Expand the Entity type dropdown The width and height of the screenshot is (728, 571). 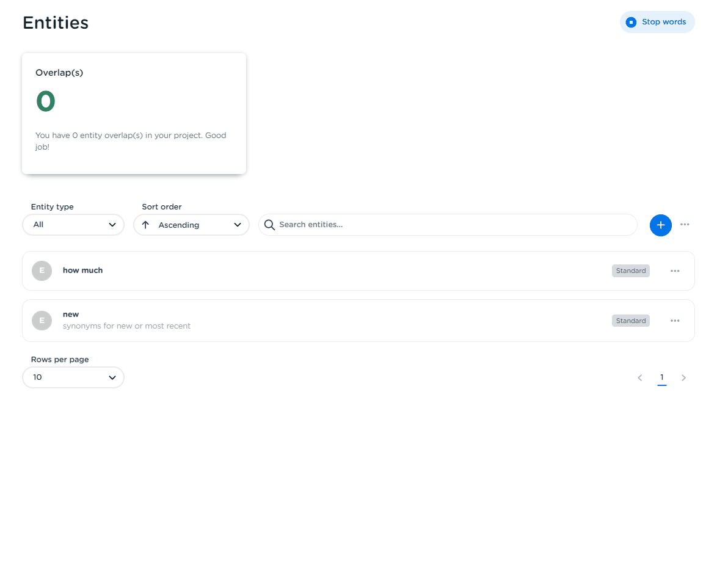pos(73,225)
